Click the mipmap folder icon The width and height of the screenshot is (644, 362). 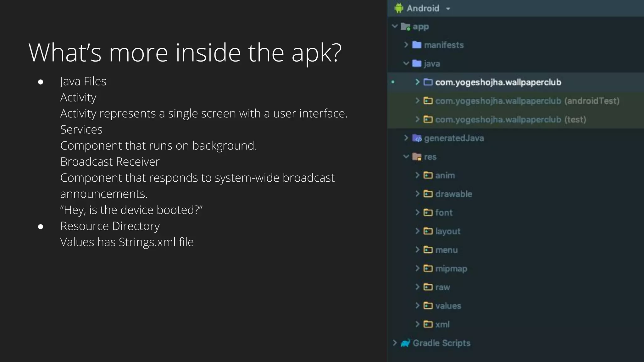pos(428,268)
